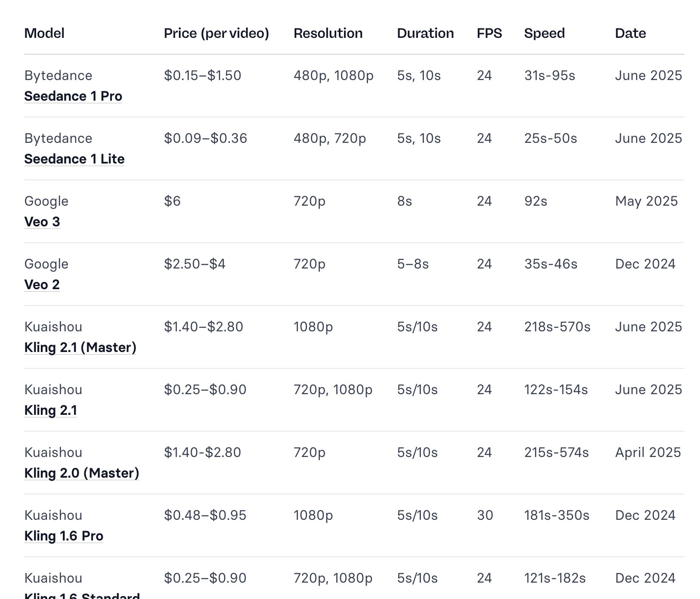This screenshot has width=700, height=599.
Task: Click the Speed column header
Action: click(x=544, y=33)
